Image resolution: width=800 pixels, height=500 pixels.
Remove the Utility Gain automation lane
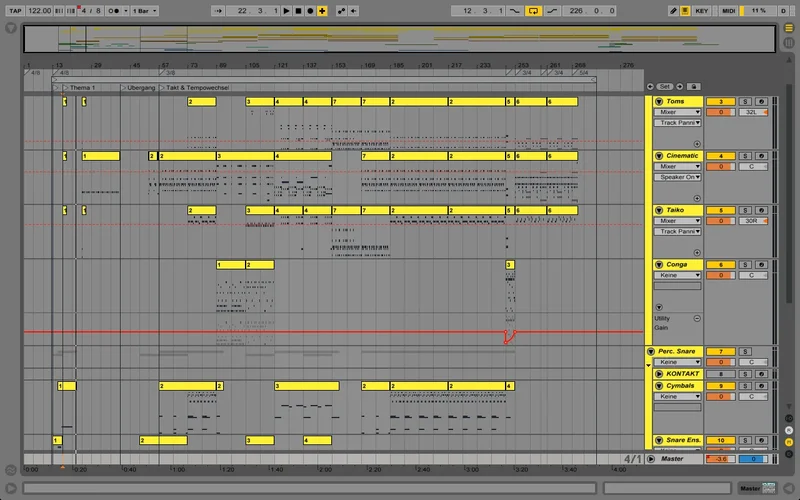click(697, 318)
